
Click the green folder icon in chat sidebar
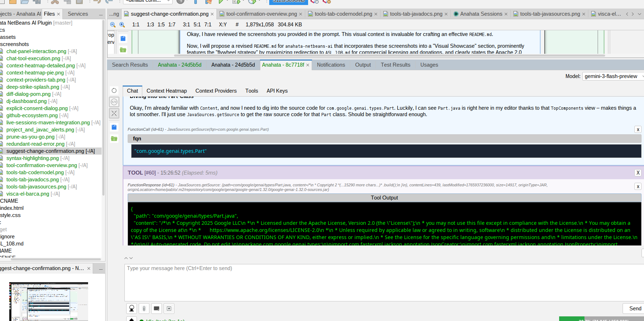pyautogui.click(x=114, y=139)
